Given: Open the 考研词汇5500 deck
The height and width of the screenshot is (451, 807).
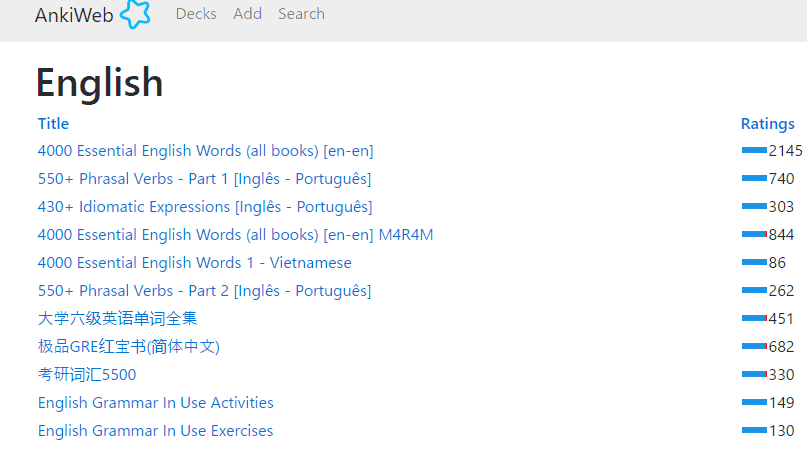Looking at the screenshot, I should click(87, 375).
